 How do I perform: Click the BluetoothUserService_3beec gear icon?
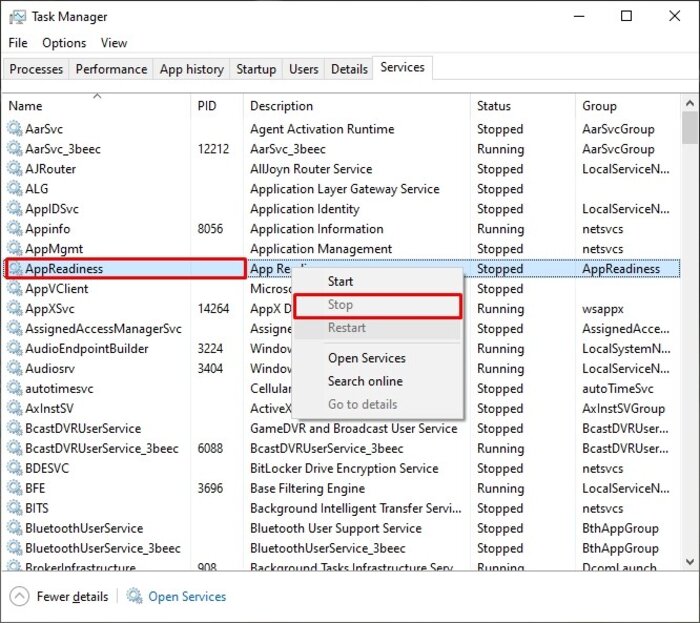point(15,548)
